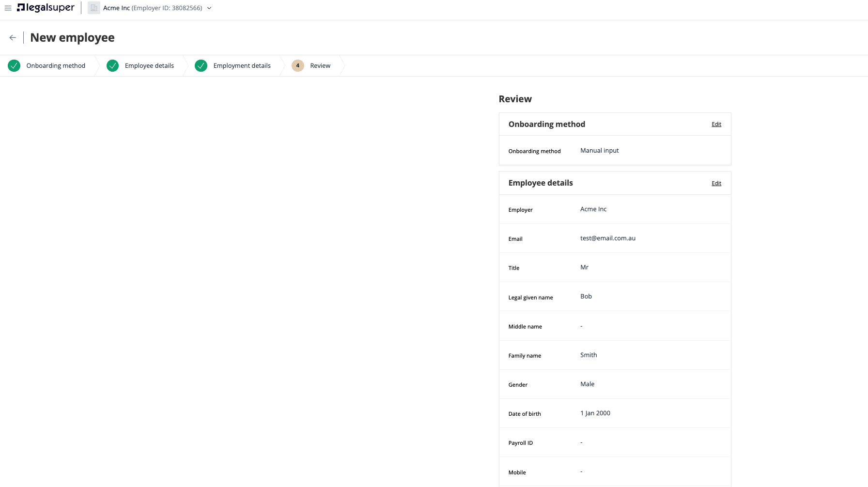Click the 'Onboarding method' card heading
This screenshot has height=487, width=868.
click(546, 125)
